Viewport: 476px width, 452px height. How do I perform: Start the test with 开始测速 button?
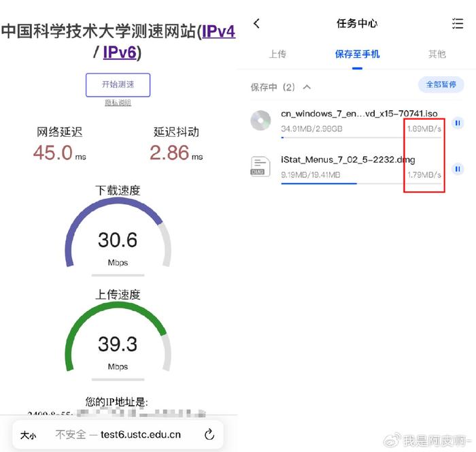pyautogui.click(x=118, y=85)
